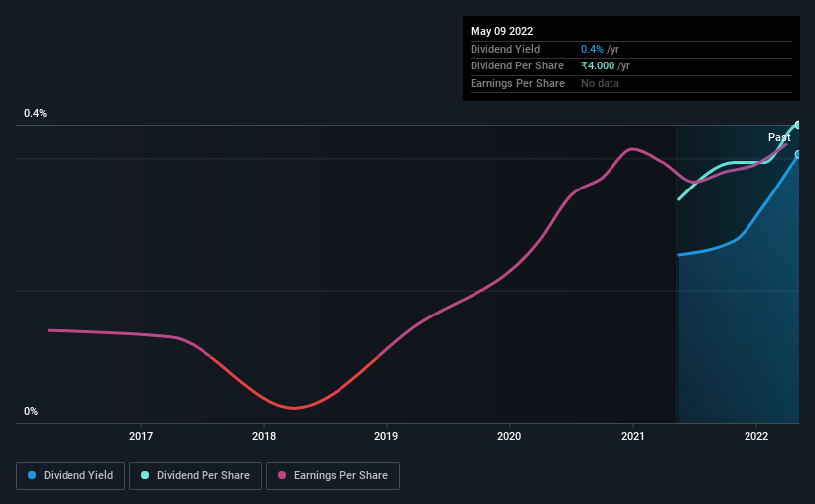Click the 0.4% y-axis label
The height and width of the screenshot is (504, 815).
click(x=36, y=113)
